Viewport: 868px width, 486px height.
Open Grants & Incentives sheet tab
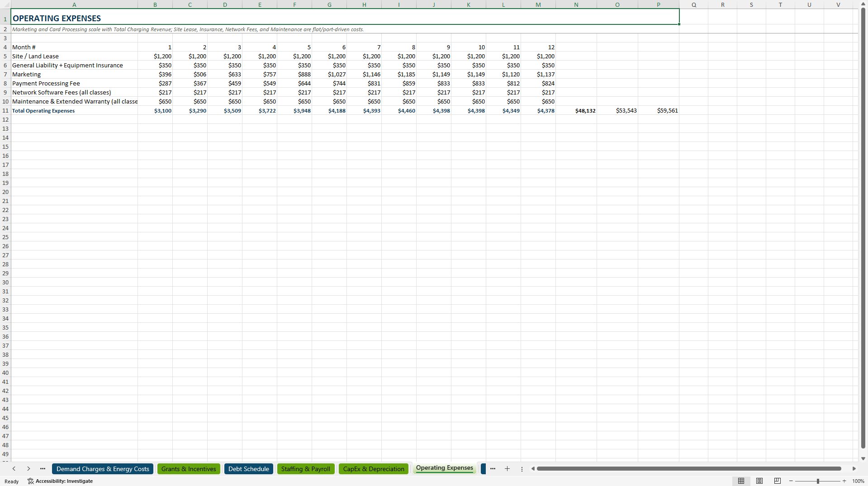[189, 469]
